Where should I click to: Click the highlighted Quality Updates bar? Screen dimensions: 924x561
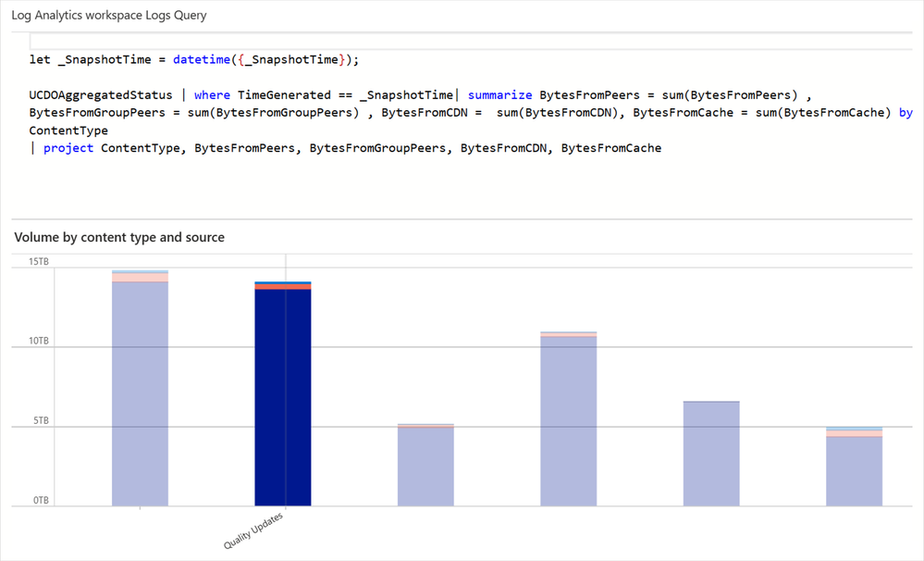click(x=283, y=394)
